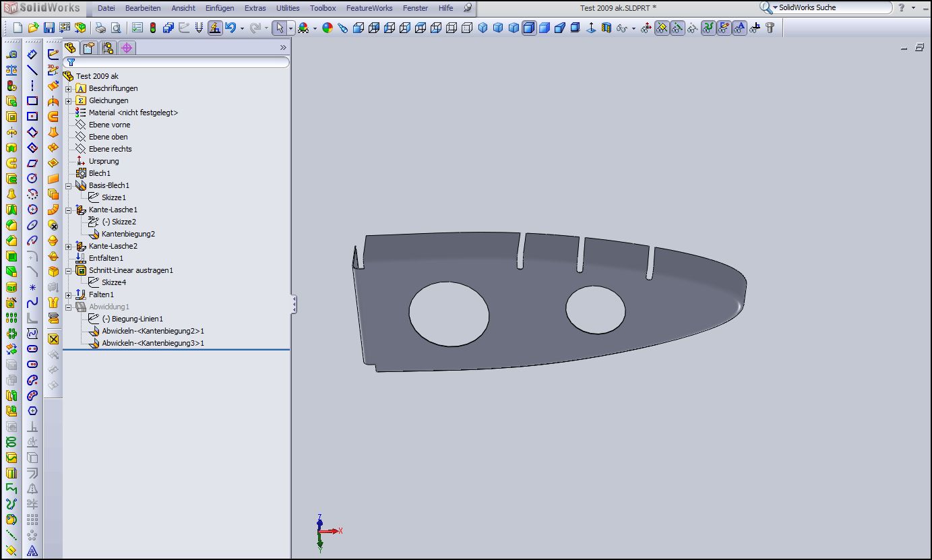Pick the corner Rectangle sketch tool

pos(32,100)
